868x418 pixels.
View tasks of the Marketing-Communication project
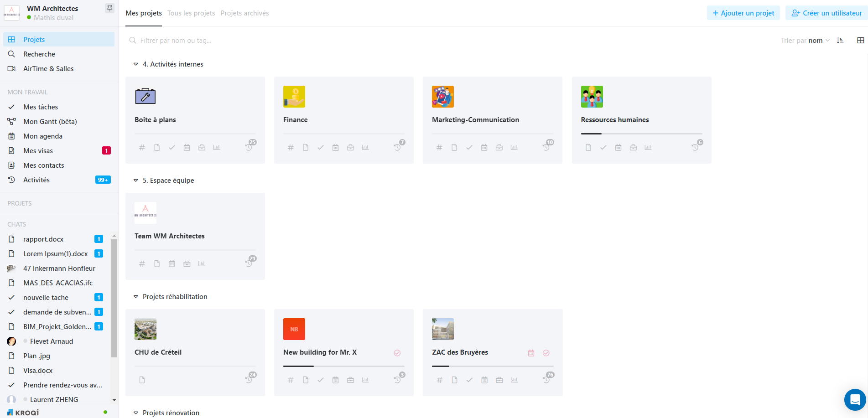(x=469, y=147)
